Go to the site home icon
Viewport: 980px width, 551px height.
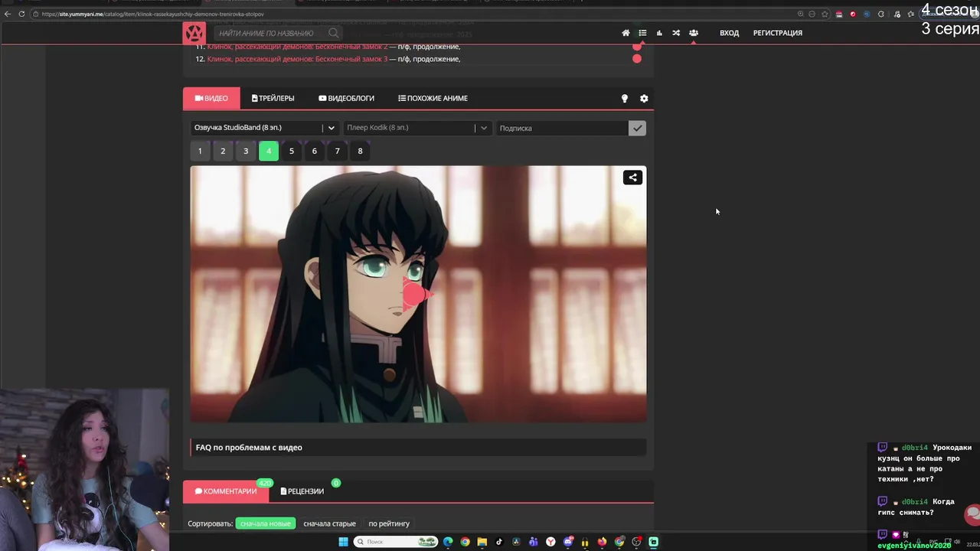[626, 33]
